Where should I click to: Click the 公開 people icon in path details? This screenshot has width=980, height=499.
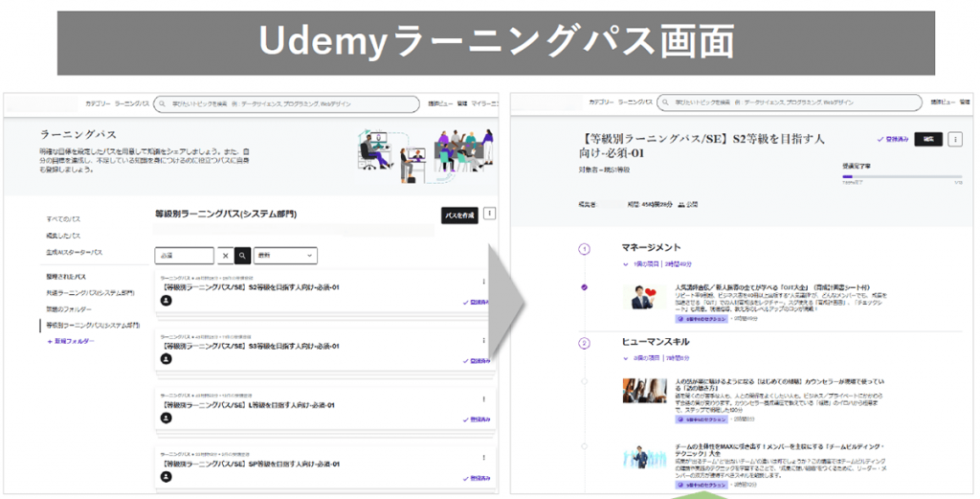[x=681, y=204]
